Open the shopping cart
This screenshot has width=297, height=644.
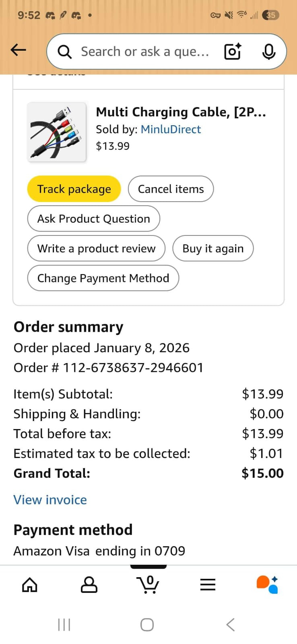[x=148, y=585]
